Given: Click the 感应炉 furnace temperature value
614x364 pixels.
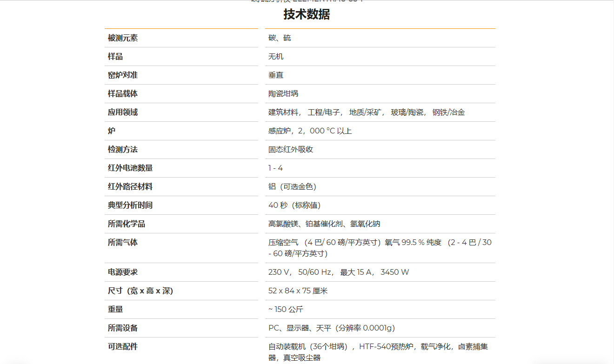Looking at the screenshot, I should point(310,131).
